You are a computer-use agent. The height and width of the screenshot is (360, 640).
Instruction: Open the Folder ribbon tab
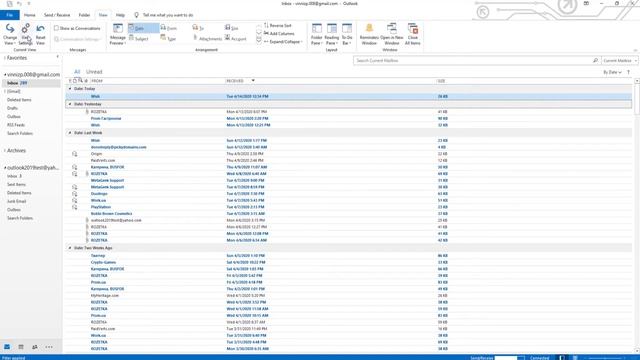point(84,15)
